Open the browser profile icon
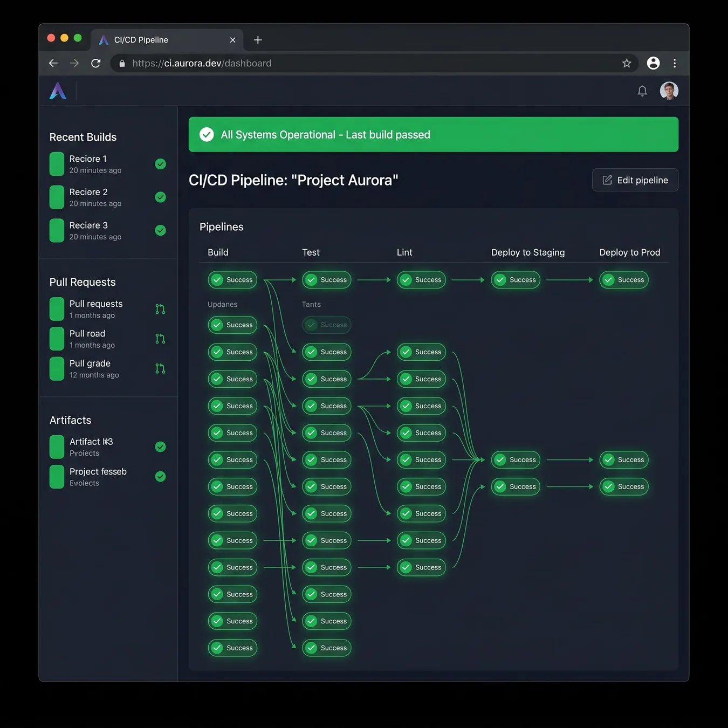Viewport: 728px width, 728px height. (653, 63)
